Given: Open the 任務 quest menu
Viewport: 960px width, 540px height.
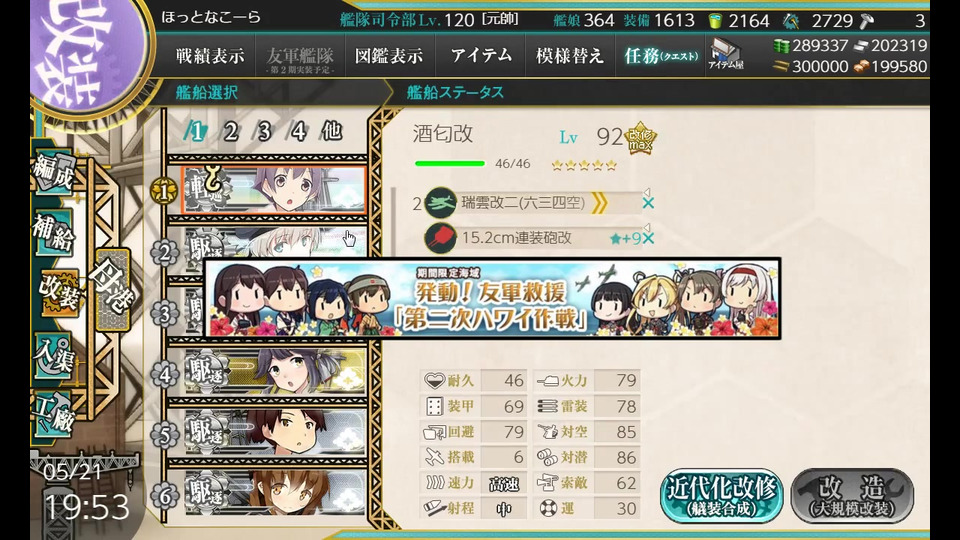Looking at the screenshot, I should (x=661, y=56).
